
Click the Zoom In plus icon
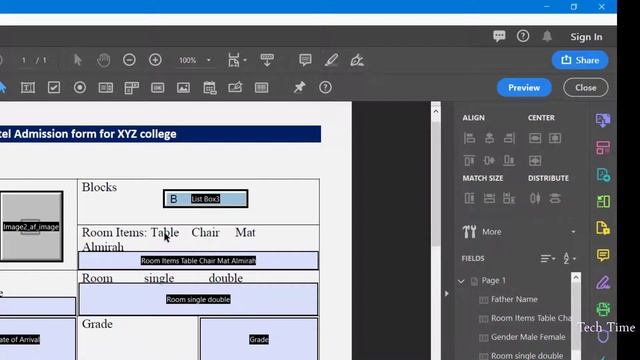click(x=155, y=60)
